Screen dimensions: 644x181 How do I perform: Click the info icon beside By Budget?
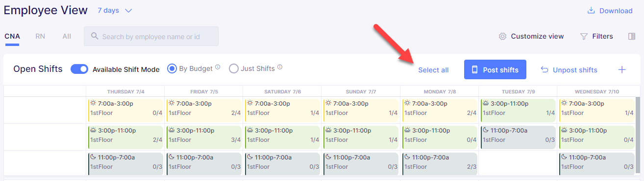(x=218, y=68)
